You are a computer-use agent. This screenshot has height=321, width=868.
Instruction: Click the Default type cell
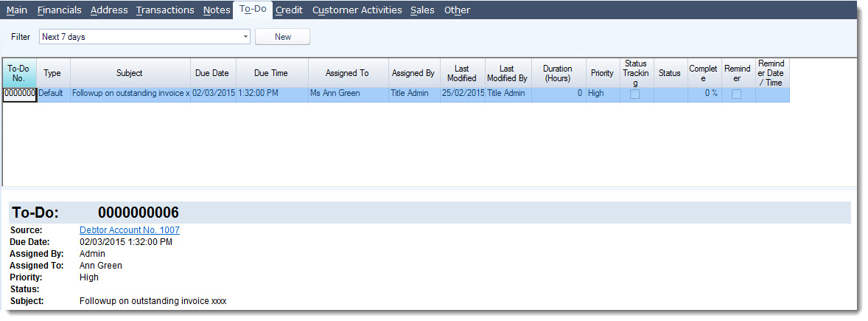53,94
